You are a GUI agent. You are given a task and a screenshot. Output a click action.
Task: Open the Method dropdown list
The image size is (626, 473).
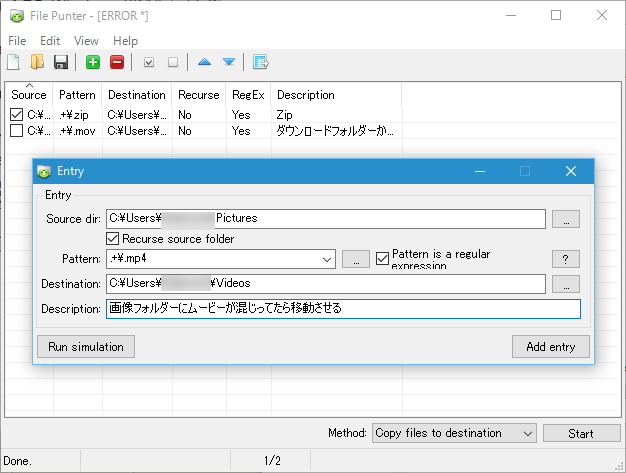454,433
